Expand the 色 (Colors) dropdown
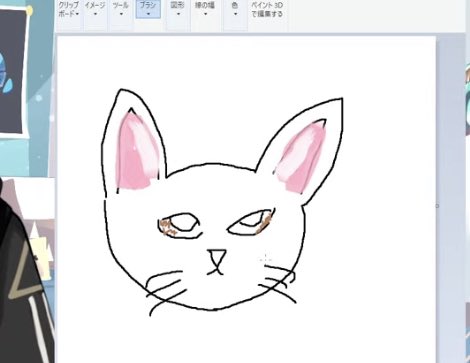The width and height of the screenshot is (470, 363). pyautogui.click(x=235, y=10)
